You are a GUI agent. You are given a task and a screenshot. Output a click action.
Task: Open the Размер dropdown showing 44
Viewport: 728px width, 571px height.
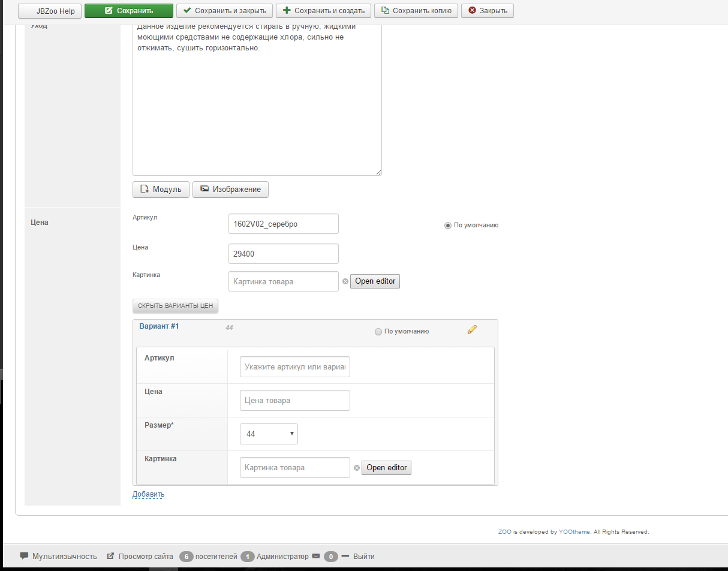click(x=269, y=434)
